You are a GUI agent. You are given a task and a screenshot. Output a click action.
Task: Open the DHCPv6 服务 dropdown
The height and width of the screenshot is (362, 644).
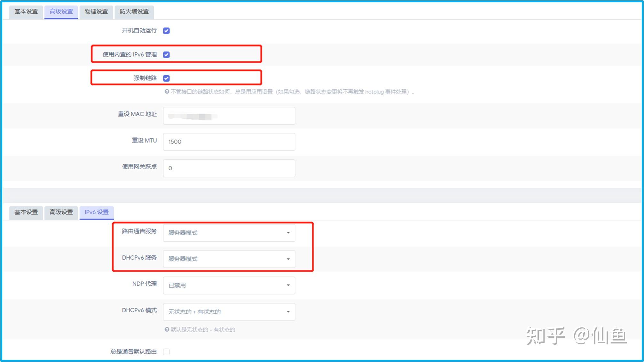[x=229, y=259]
